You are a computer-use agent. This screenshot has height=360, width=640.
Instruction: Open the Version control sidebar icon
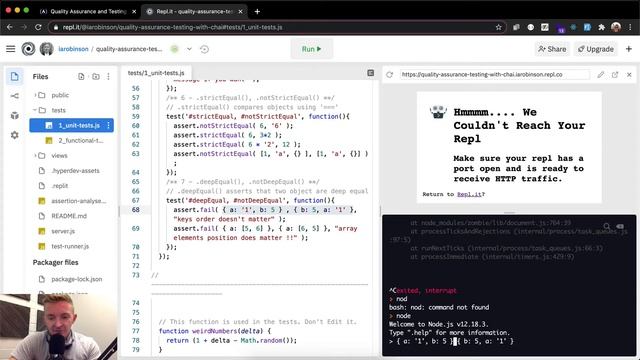[15, 96]
